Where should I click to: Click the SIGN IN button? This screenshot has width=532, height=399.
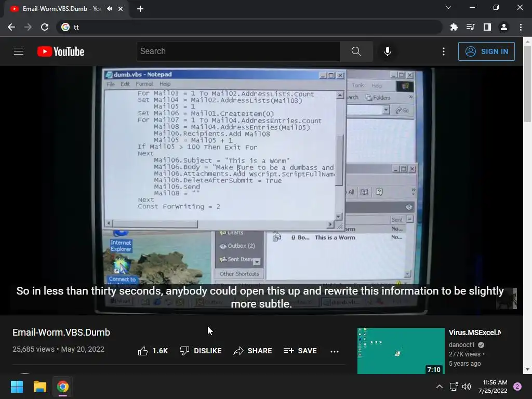pyautogui.click(x=486, y=51)
